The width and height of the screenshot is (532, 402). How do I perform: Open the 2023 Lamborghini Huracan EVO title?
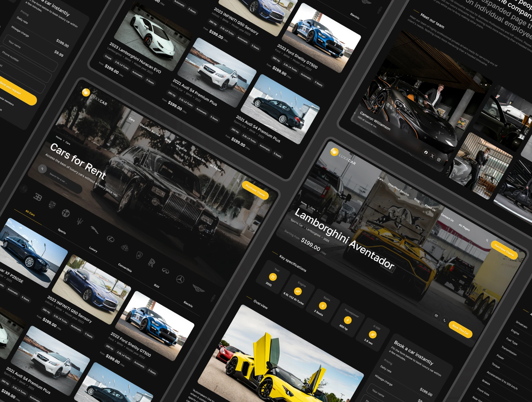point(135,58)
